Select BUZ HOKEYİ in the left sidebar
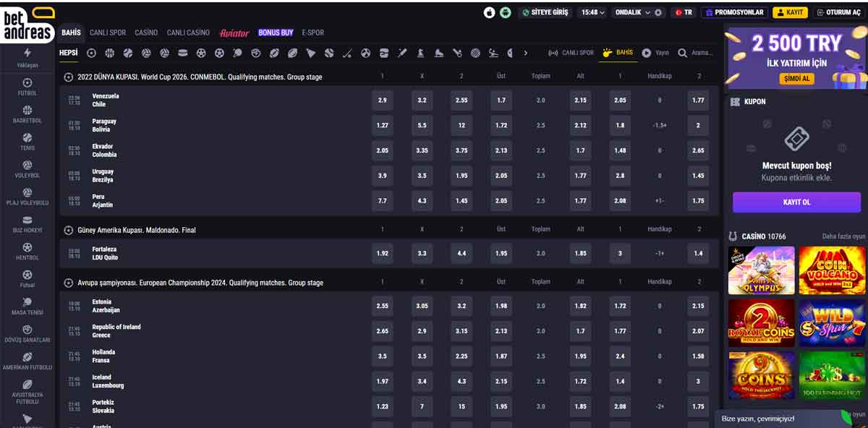868x428 pixels. [27, 224]
